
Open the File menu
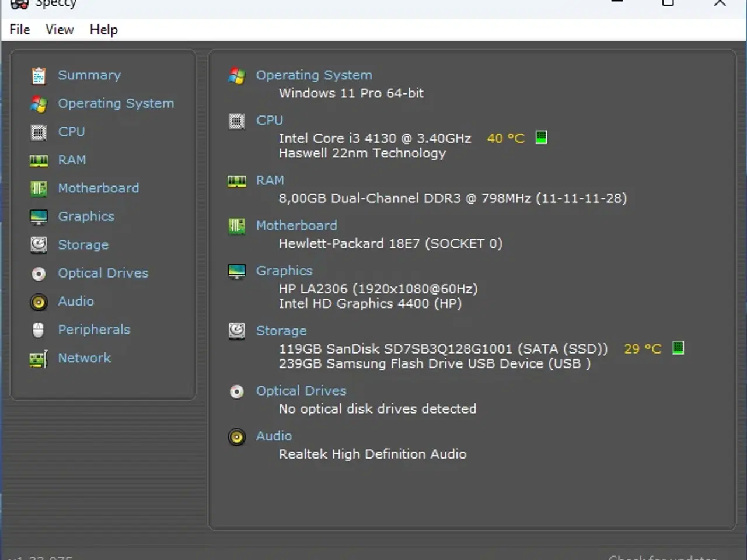(x=19, y=29)
